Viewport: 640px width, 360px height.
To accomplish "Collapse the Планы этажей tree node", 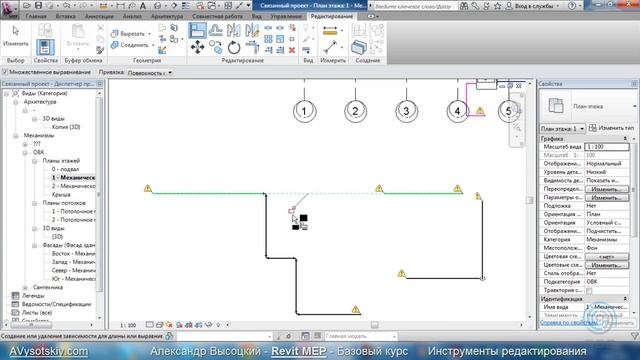I will point(34,161).
